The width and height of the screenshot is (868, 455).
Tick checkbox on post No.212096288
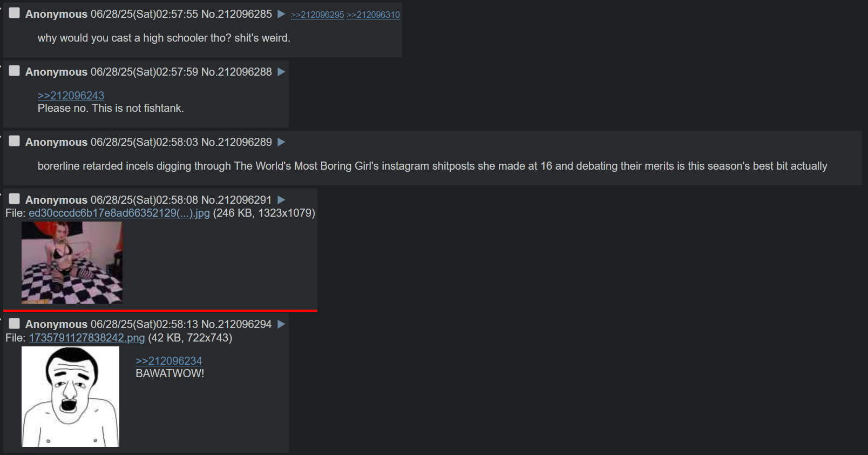click(x=15, y=71)
